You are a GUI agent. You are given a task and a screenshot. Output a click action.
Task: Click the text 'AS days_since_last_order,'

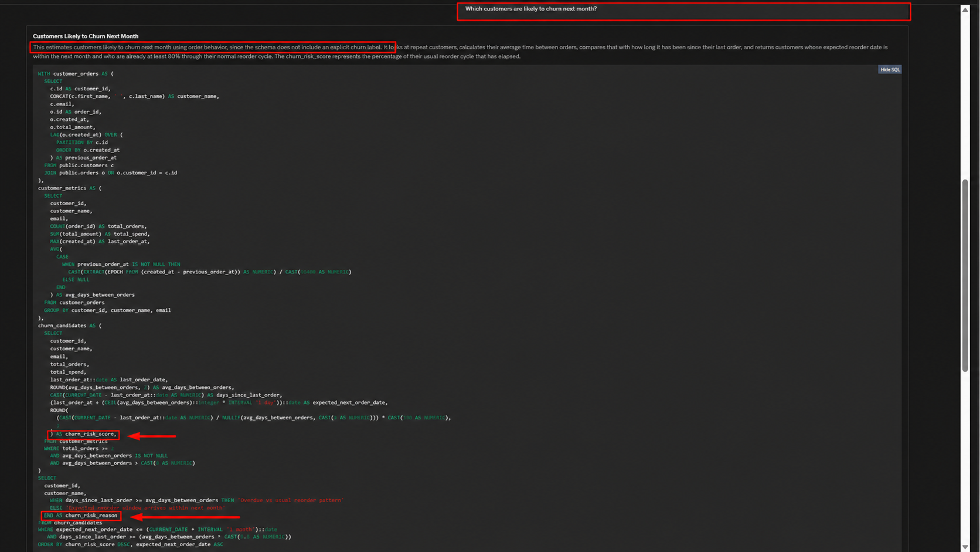[x=244, y=395]
